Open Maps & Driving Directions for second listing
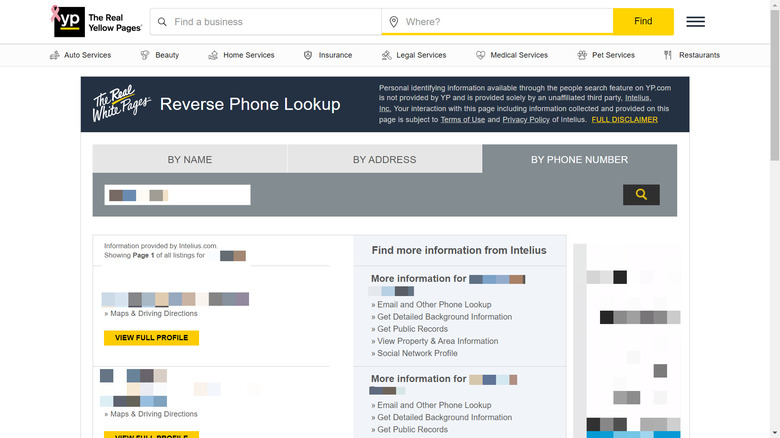This screenshot has height=438, width=780. pyautogui.click(x=154, y=414)
